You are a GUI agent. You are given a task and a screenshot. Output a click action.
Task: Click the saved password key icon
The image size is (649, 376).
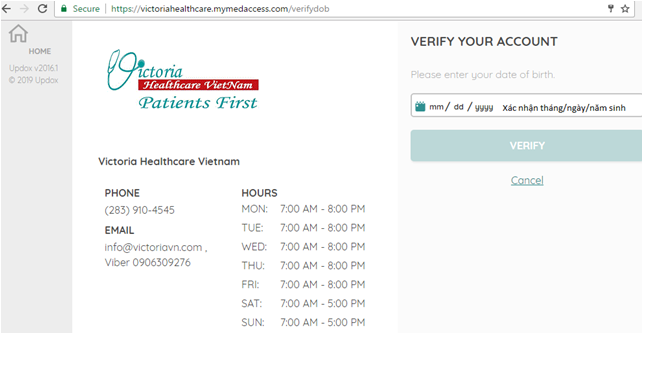pyautogui.click(x=611, y=8)
